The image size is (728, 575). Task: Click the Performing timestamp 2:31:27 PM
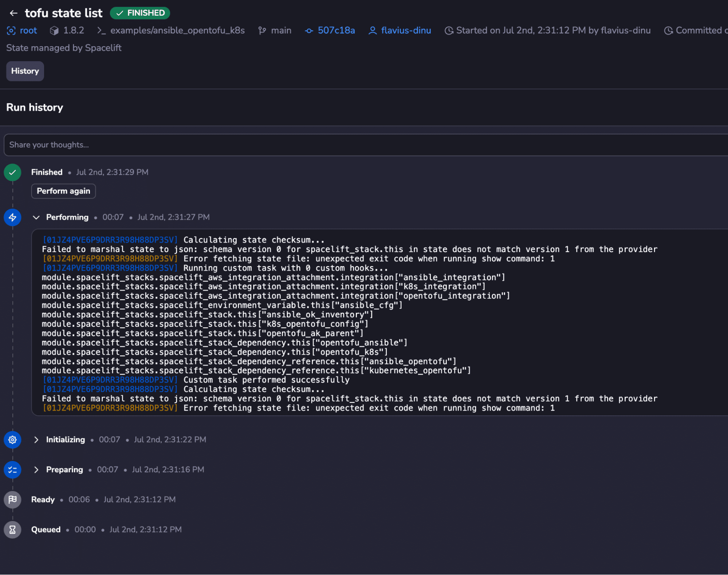click(x=173, y=218)
